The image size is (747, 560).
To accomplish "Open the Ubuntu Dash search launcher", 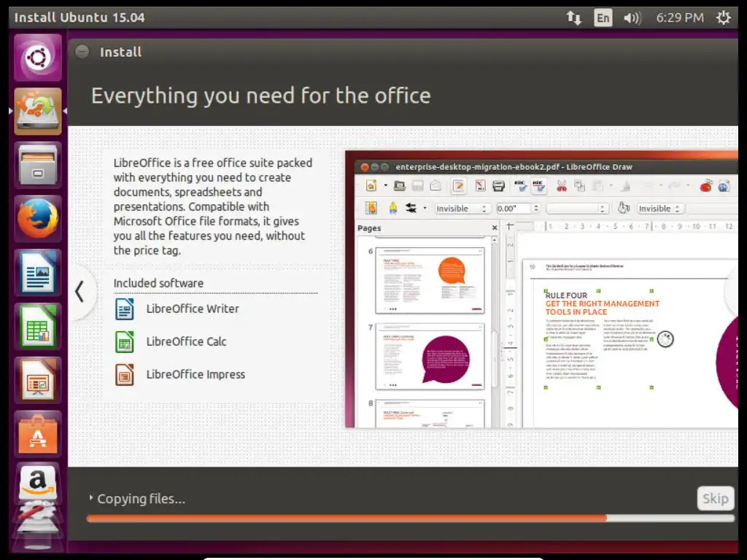I will [38, 58].
